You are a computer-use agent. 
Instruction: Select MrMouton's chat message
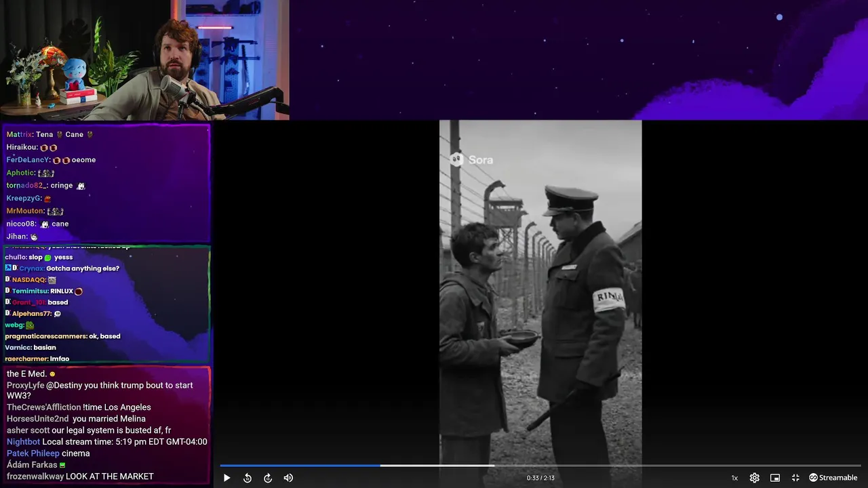[35, 211]
